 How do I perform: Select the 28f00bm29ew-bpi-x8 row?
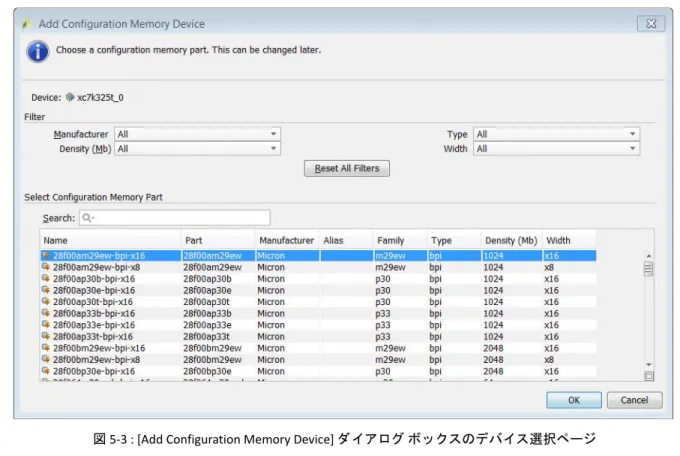[318, 359]
